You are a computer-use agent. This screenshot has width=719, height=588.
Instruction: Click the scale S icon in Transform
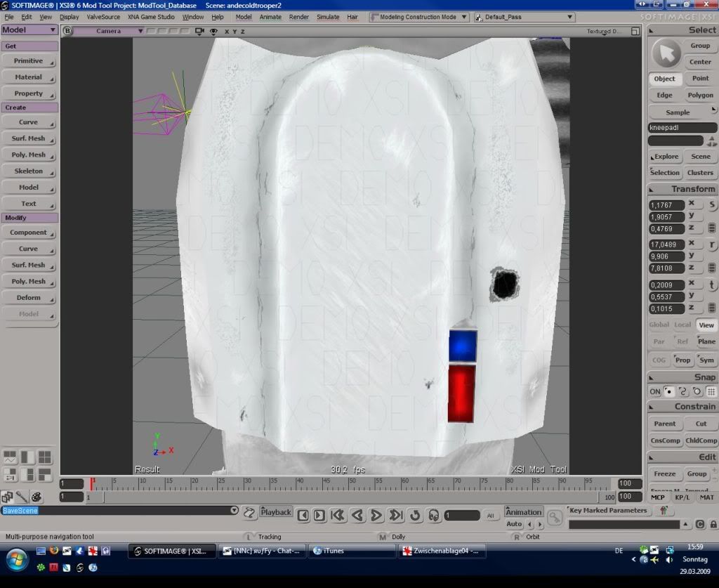click(712, 204)
